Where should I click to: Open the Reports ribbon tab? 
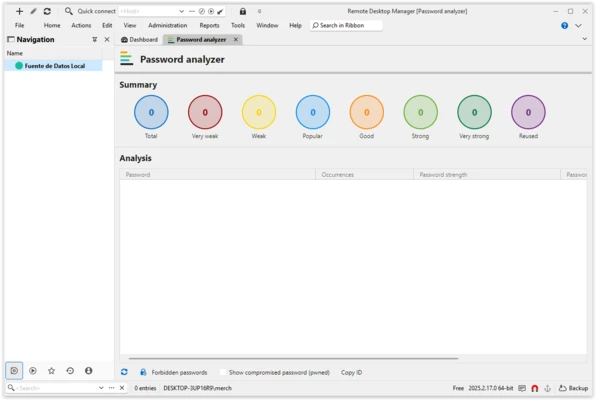tap(209, 25)
